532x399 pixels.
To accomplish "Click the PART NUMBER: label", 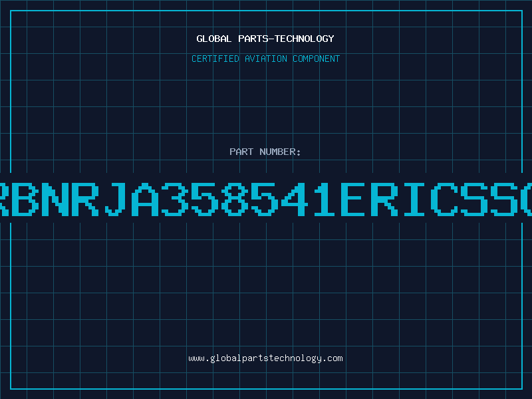I will point(265,152).
